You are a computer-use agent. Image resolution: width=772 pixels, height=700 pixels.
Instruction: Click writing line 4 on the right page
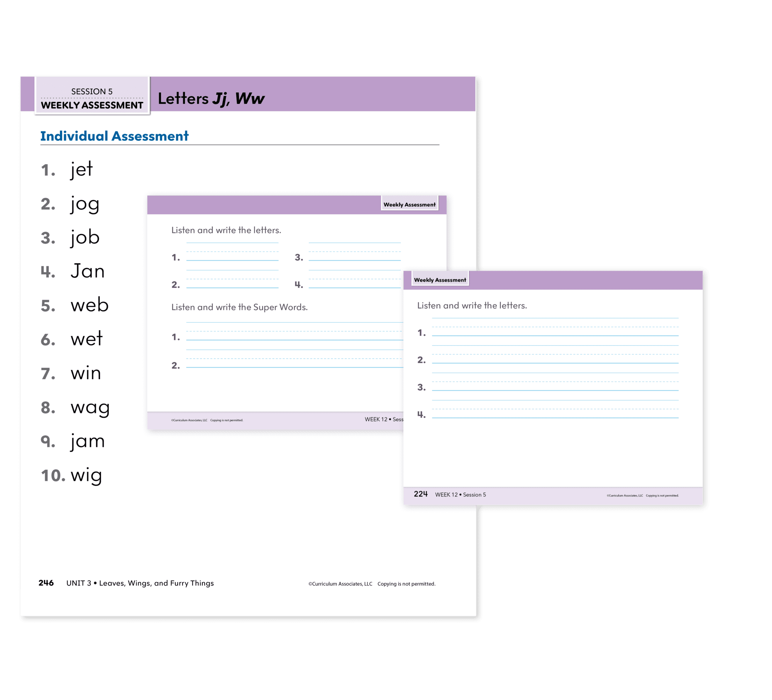(555, 409)
